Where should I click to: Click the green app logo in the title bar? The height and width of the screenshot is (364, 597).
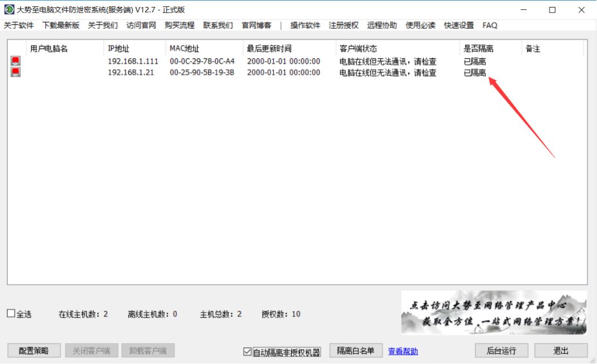10,9
